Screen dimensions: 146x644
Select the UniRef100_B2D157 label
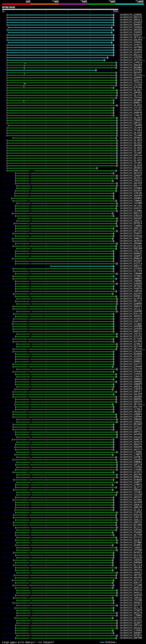point(131,35)
